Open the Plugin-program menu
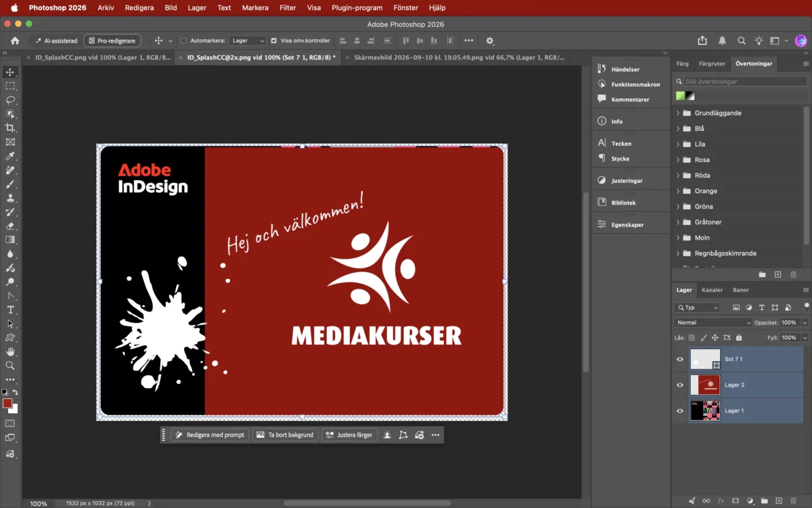812x508 pixels. pyautogui.click(x=357, y=7)
